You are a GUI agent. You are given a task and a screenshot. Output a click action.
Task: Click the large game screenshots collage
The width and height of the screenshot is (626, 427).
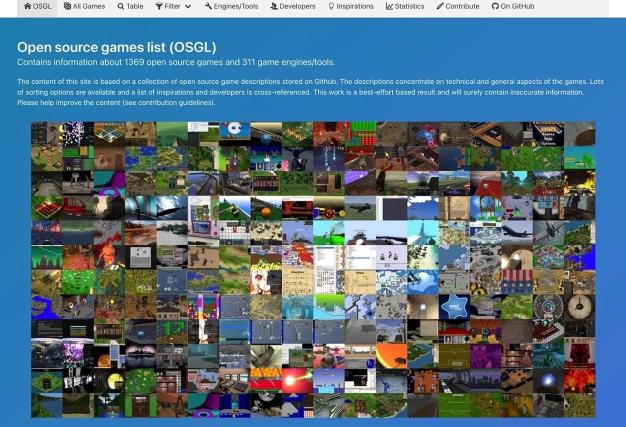click(313, 269)
